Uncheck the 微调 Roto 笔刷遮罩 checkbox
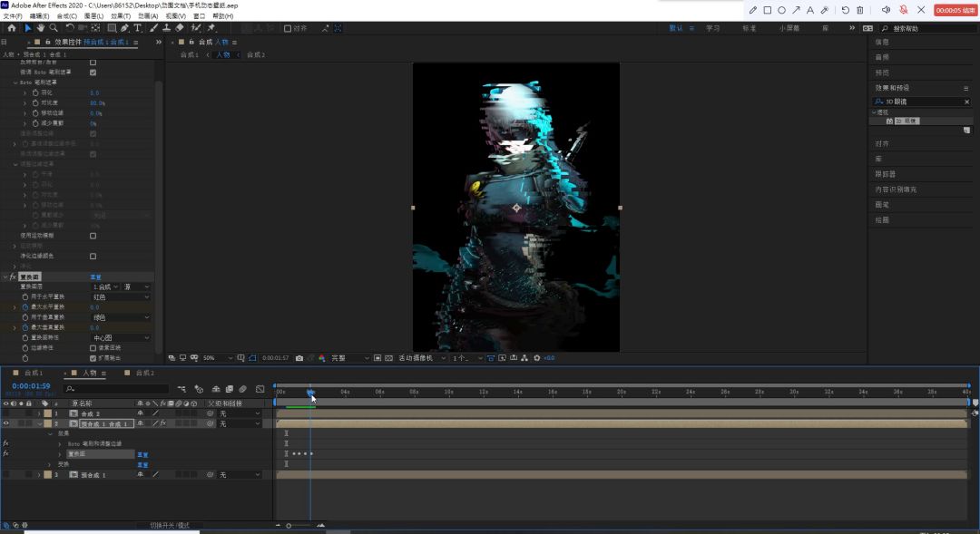This screenshot has width=980, height=534. point(93,73)
